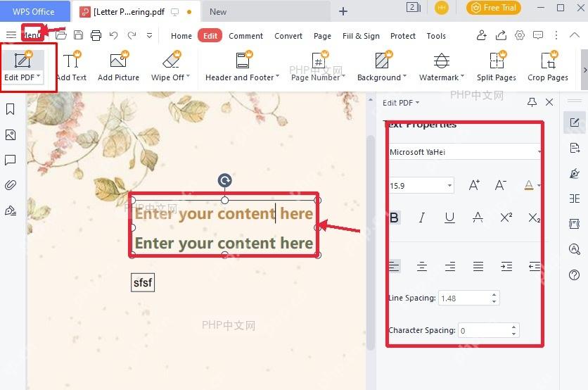This screenshot has height=390, width=588.
Task: Apply justify text alignment
Action: tap(478, 267)
